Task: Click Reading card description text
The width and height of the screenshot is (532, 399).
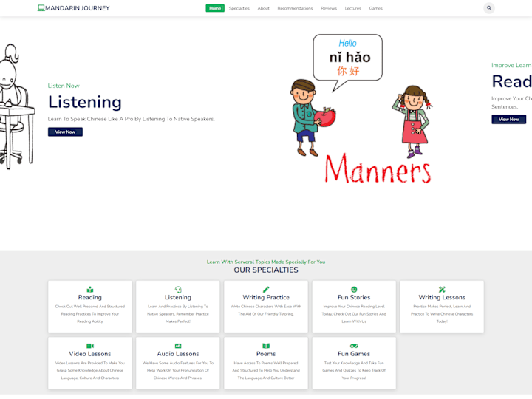Action: (90, 314)
